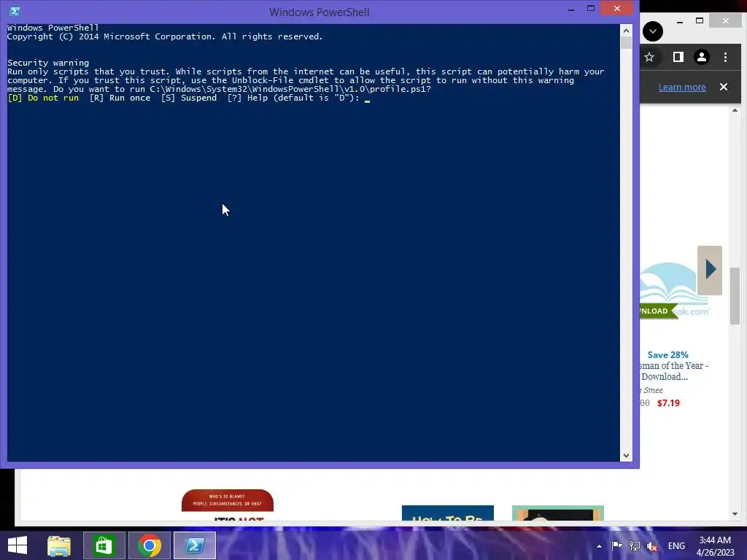
Task: Click the Chrome page scrollbar up arrow
Action: point(735,111)
